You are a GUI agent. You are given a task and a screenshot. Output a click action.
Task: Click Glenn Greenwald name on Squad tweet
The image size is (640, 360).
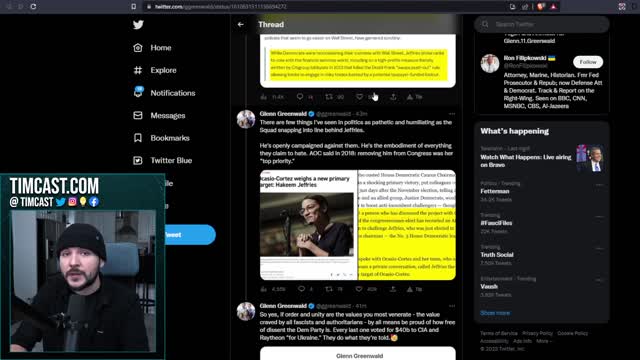coord(283,114)
